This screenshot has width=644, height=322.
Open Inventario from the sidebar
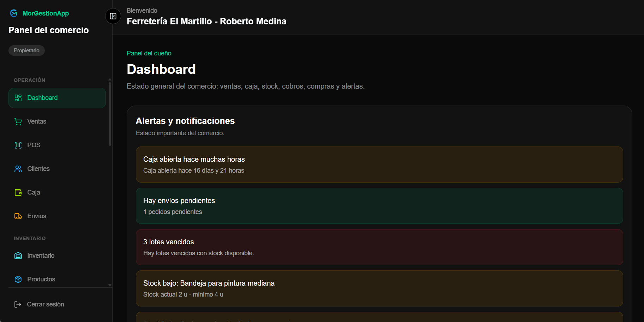[x=57, y=256]
